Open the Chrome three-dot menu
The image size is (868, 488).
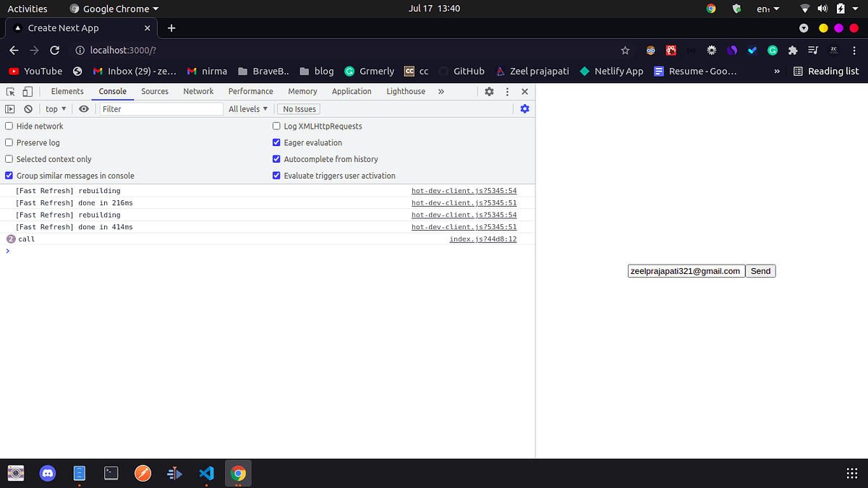(x=854, y=51)
